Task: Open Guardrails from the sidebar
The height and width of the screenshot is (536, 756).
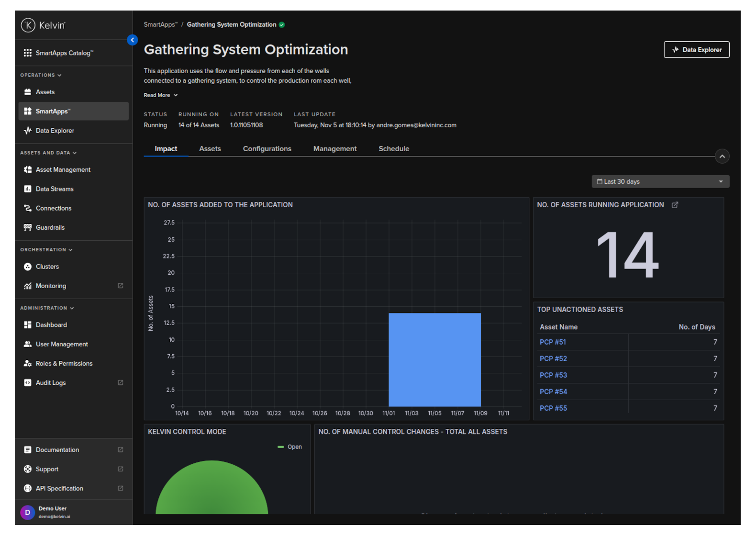Action: pos(50,228)
